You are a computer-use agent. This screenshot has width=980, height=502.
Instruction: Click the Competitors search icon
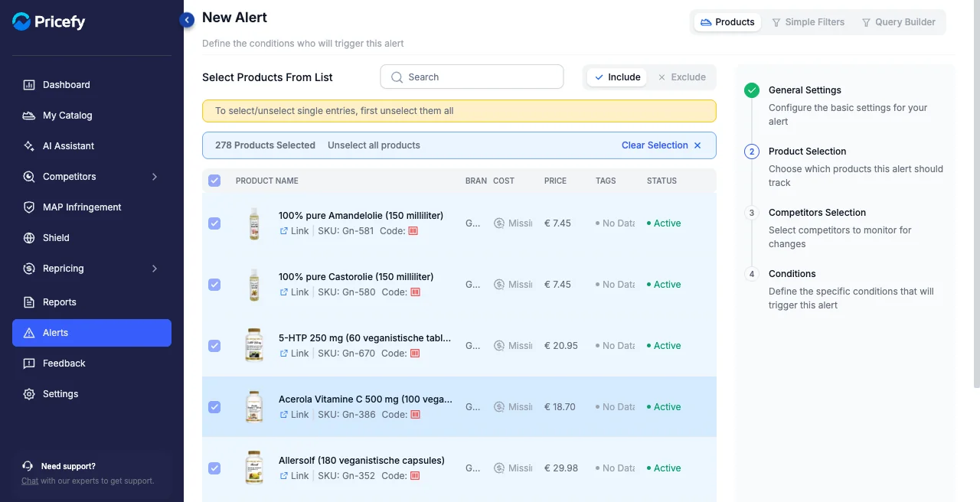[x=29, y=177]
